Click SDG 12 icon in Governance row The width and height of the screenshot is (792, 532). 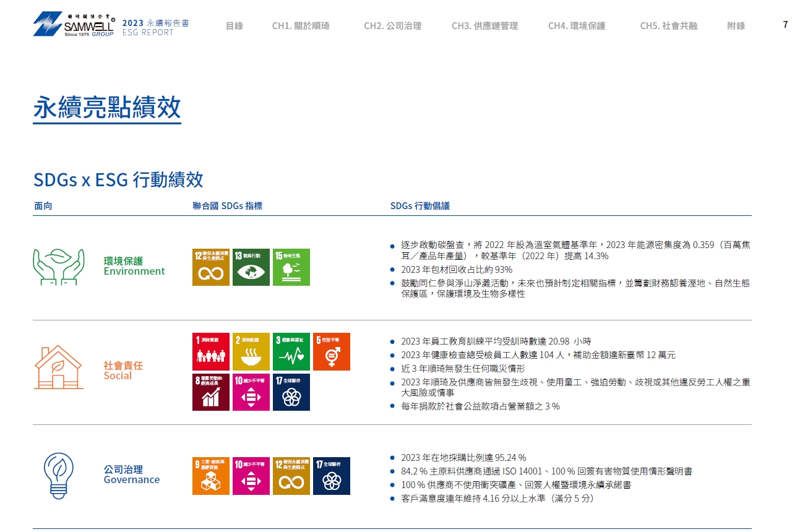click(x=291, y=476)
